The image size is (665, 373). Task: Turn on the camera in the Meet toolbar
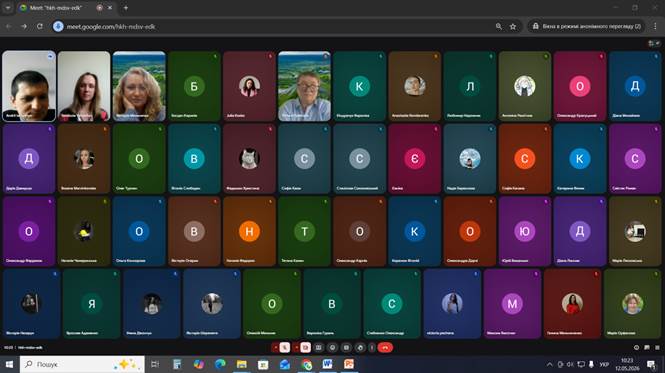305,348
